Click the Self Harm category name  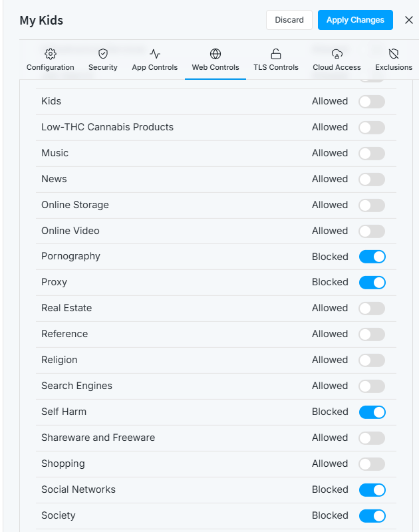[64, 412]
